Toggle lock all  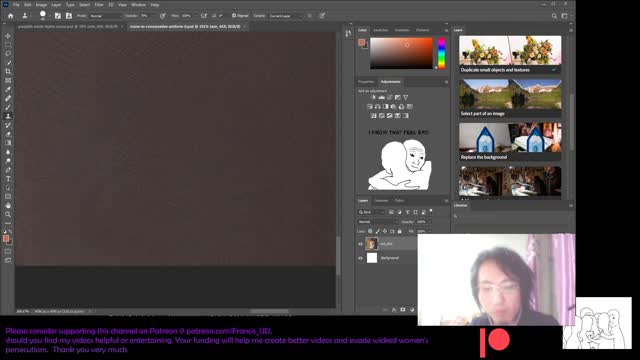400,231
